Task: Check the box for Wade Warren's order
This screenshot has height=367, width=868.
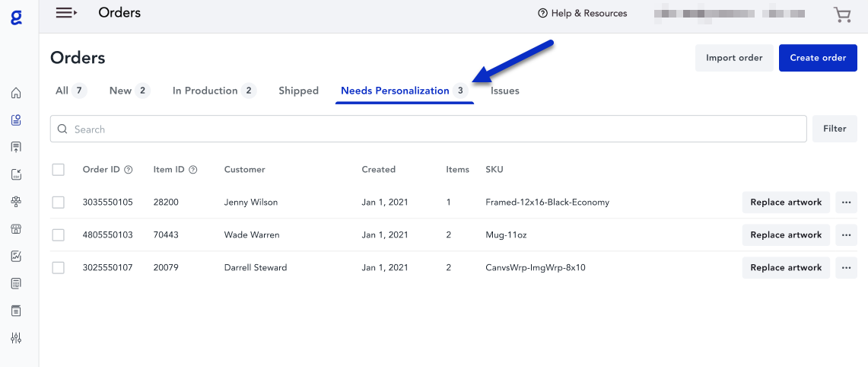Action: click(x=59, y=235)
